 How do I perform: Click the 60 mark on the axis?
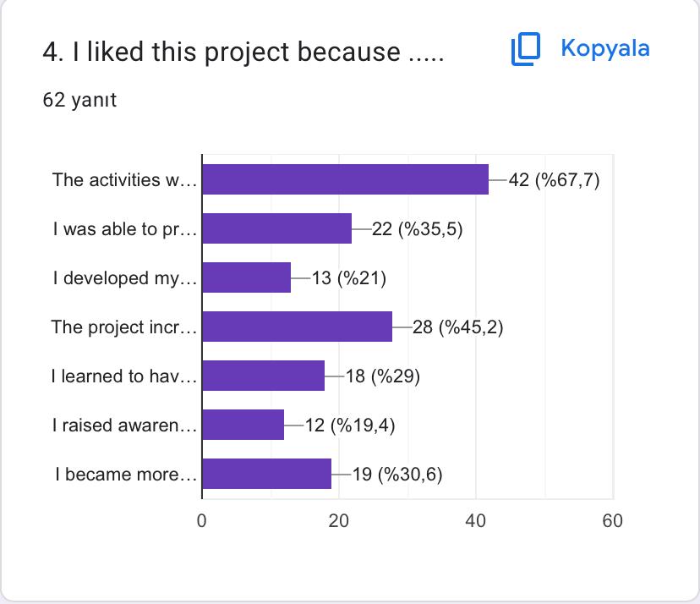pos(611,521)
